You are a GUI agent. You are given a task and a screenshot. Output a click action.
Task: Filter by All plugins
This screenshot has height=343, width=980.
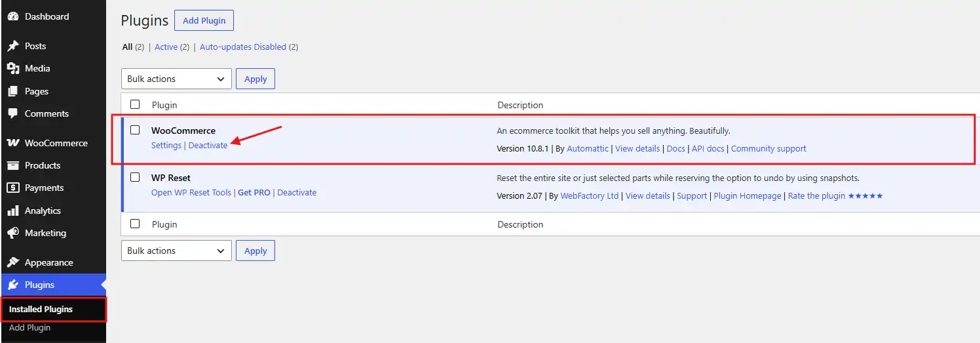coord(128,47)
